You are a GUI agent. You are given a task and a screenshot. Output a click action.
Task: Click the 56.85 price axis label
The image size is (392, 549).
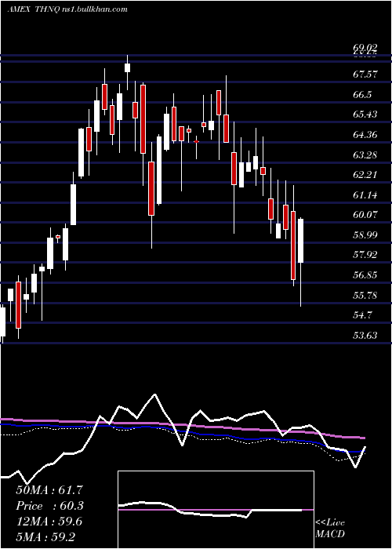(x=365, y=275)
